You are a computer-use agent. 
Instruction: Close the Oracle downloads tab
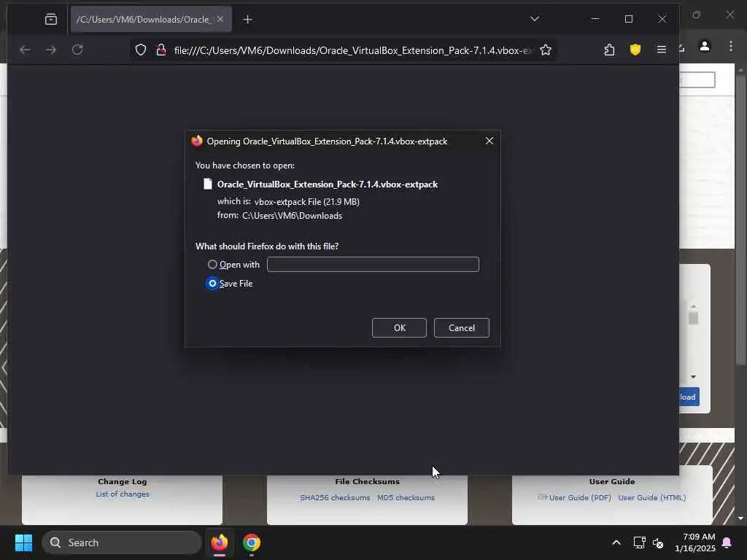coord(220,19)
